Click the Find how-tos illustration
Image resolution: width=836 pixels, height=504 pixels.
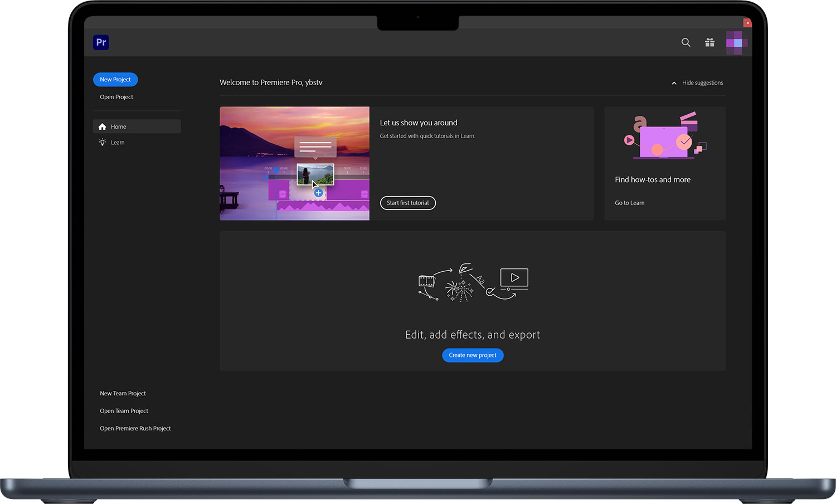(665, 136)
